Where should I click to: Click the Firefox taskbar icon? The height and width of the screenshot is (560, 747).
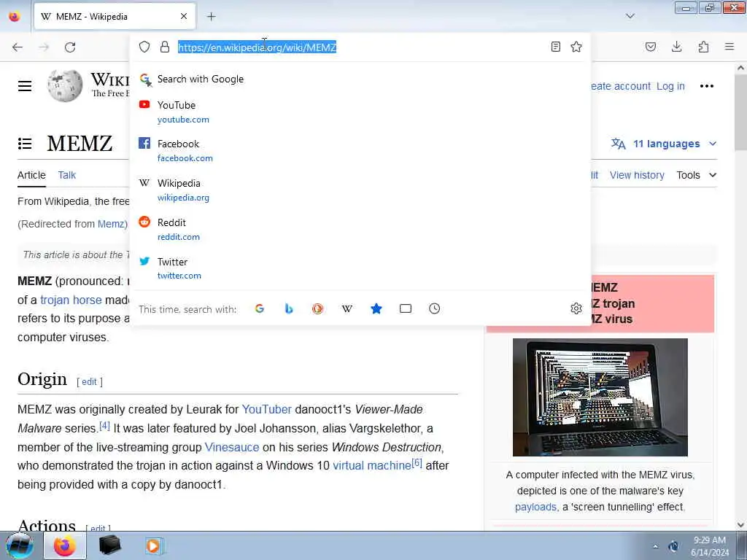65,545
